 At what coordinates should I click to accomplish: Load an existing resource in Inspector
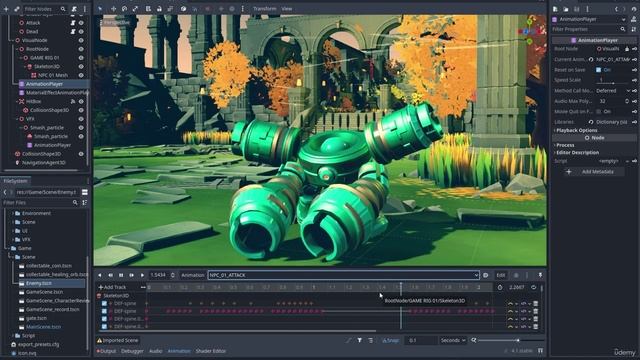[566, 9]
